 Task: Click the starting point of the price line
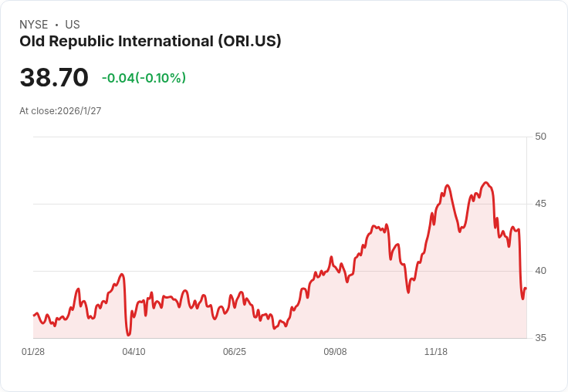34,315
